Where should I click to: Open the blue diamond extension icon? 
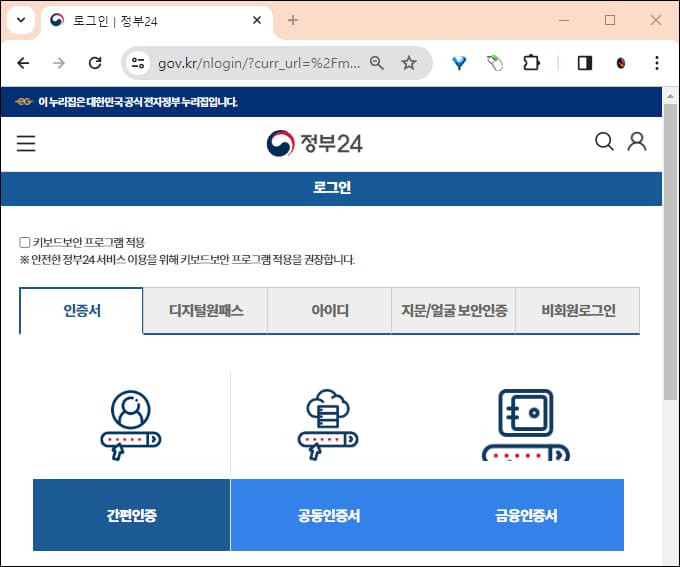click(x=459, y=63)
